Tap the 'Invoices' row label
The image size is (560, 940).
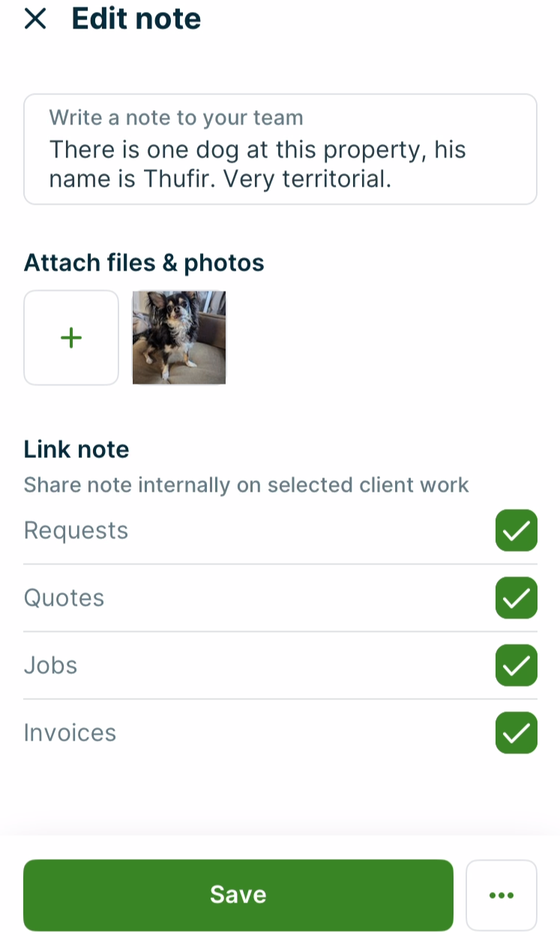70,733
